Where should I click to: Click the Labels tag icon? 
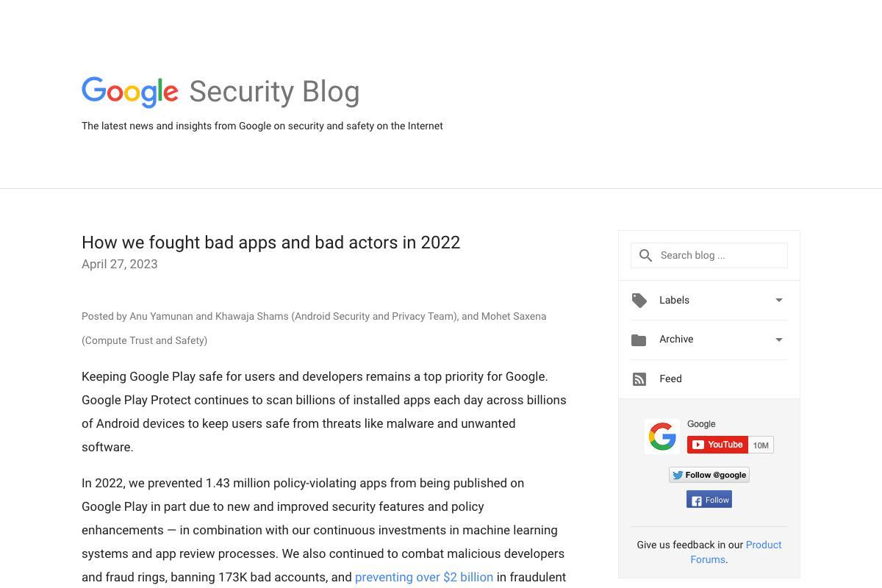[639, 301]
